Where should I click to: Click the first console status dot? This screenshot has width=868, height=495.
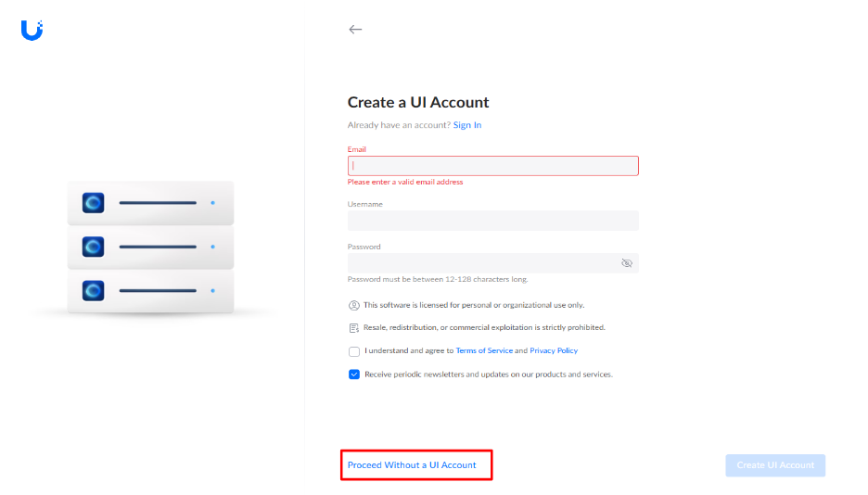212,203
